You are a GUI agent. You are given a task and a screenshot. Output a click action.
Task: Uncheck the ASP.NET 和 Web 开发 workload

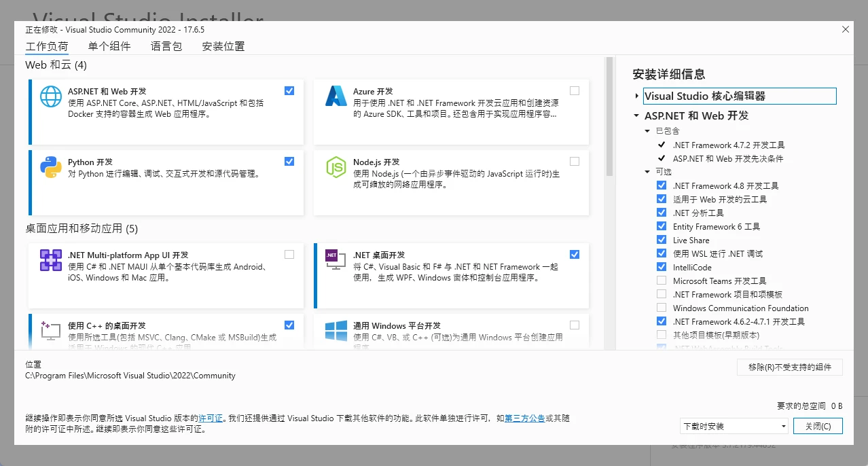click(x=289, y=90)
